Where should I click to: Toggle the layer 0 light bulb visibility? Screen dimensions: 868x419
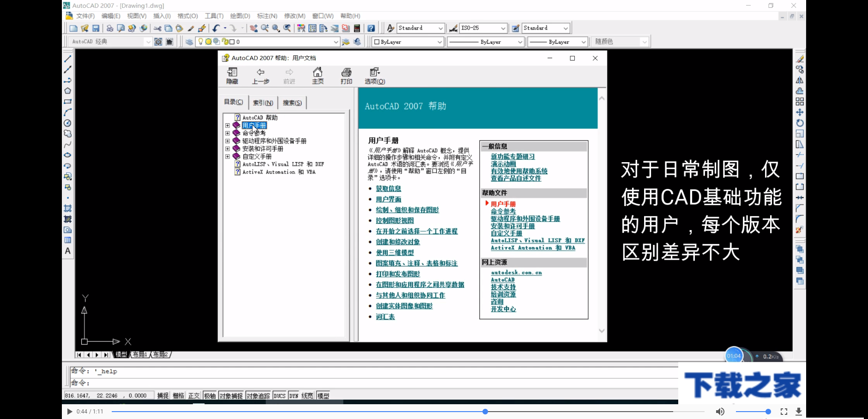click(x=200, y=42)
